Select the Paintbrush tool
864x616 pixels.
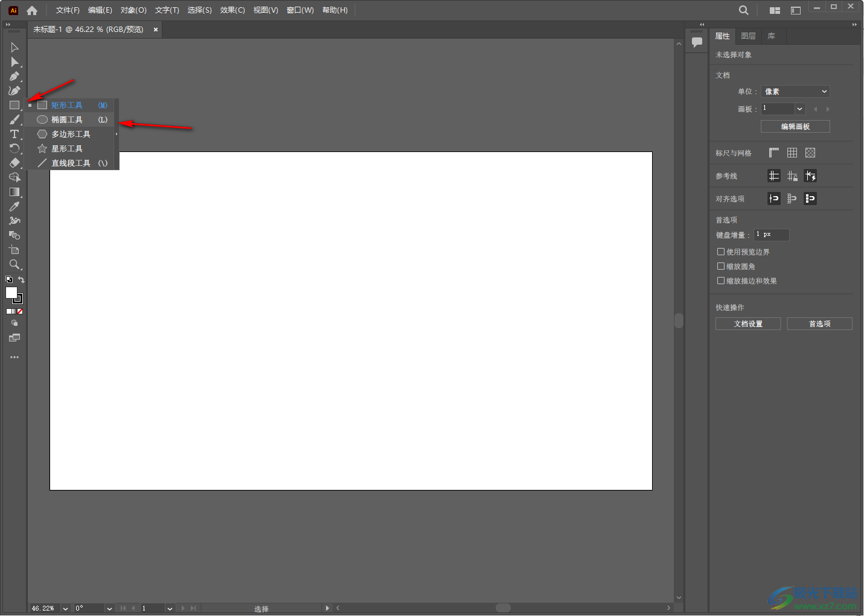(14, 119)
